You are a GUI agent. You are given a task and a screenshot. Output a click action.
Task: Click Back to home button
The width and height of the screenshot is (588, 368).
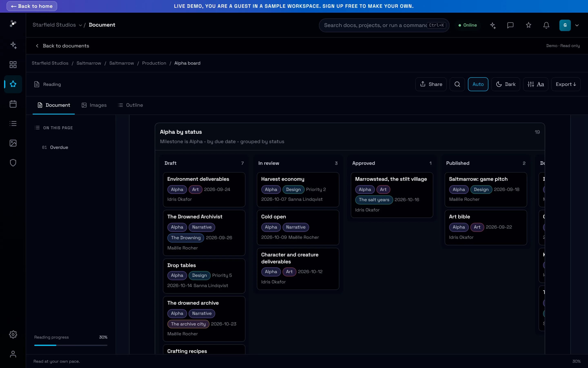pos(32,6)
